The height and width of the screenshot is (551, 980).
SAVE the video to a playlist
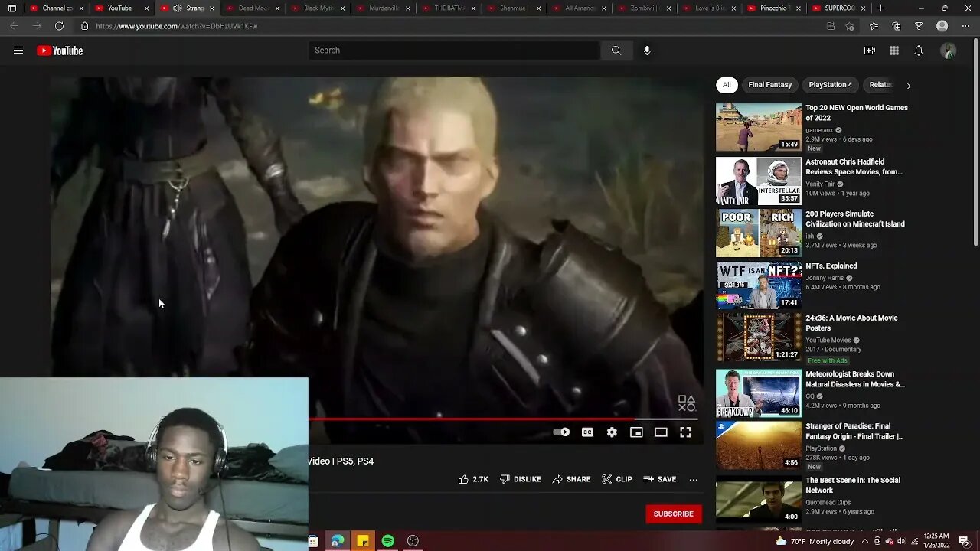(x=659, y=479)
